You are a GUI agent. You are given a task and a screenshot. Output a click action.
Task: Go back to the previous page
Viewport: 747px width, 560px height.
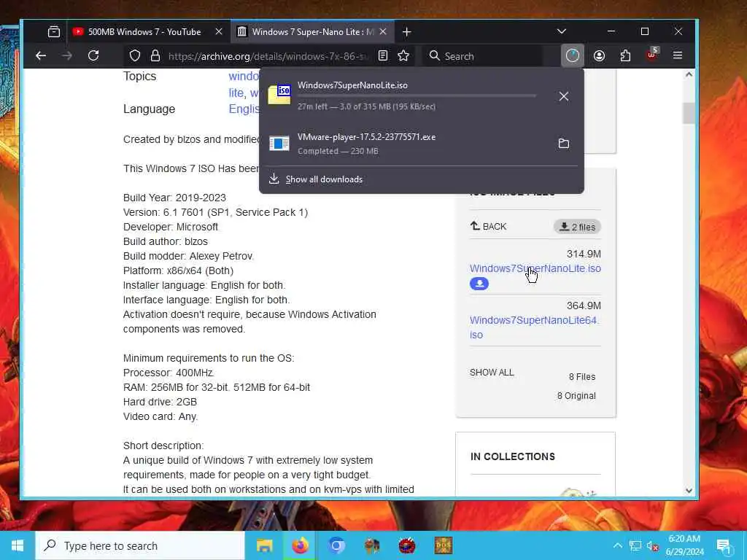(x=41, y=55)
